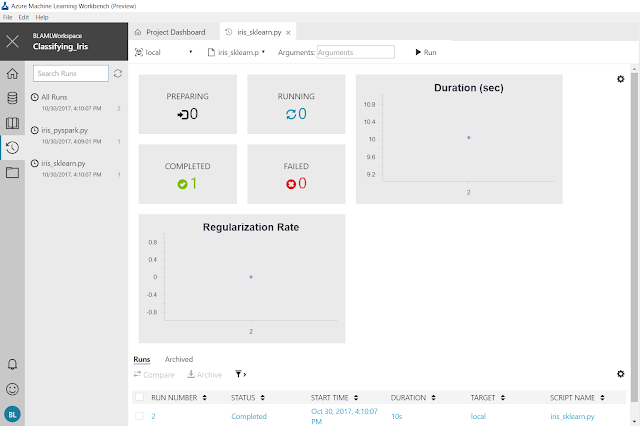Screen dimensions: 640x426
Task: Open the Notebooks sidebar icon
Action: click(12, 123)
